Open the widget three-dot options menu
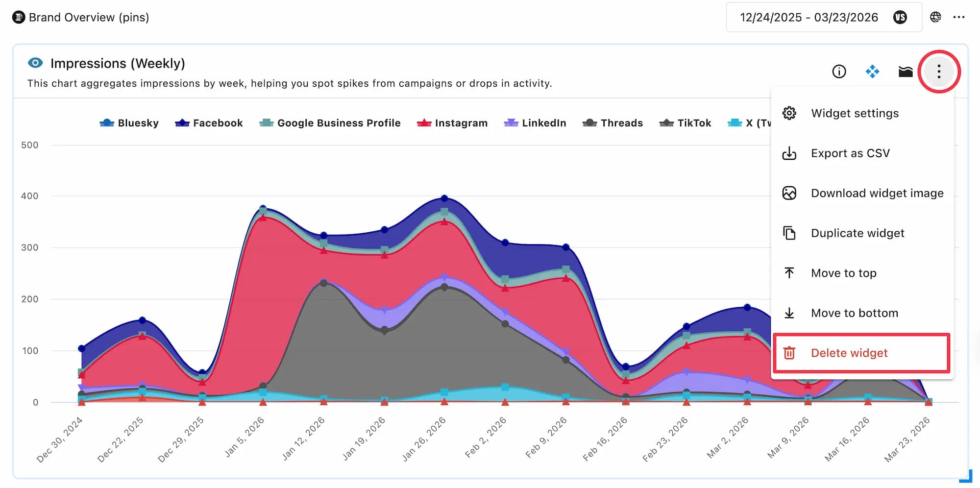Viewport: 980px width, 488px height. coord(938,72)
